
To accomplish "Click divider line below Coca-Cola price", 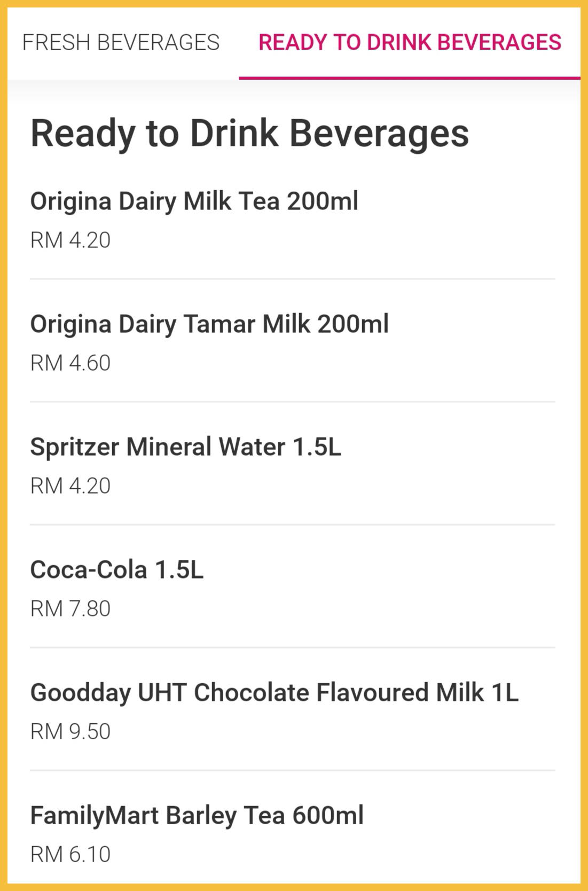I will coord(292,647).
